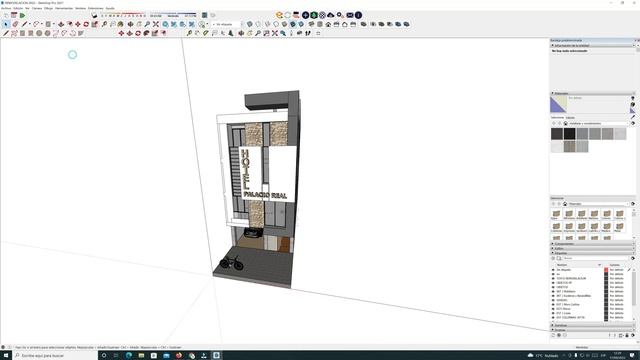Toggle visibility of Sin etiqueta tag
640x360 pixels.
553,270
